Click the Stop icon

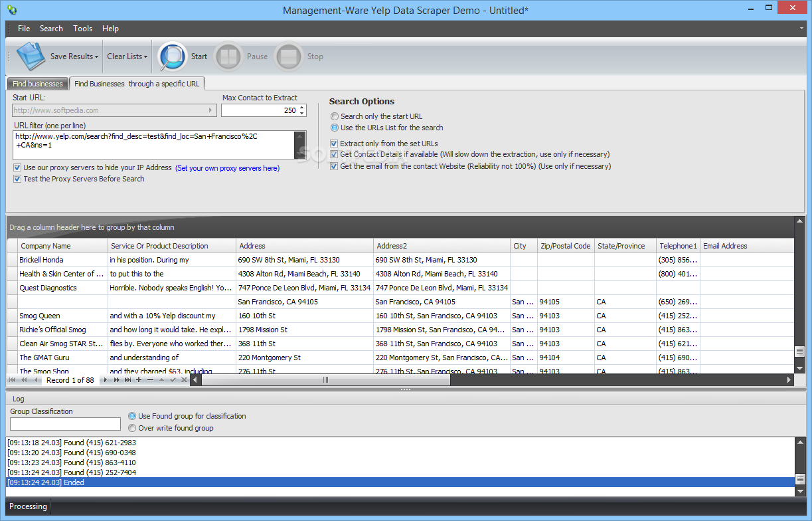point(289,56)
